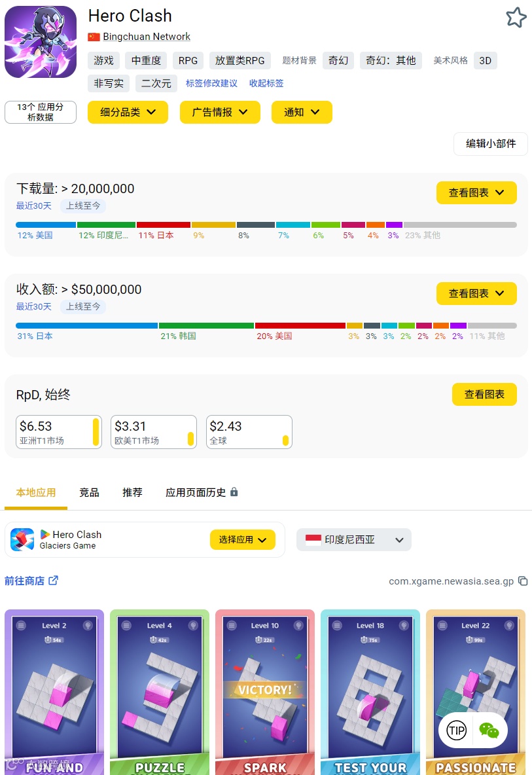The width and height of the screenshot is (532, 775).
Task: Open the 印度尼西亚 country dropdown
Action: [x=353, y=540]
